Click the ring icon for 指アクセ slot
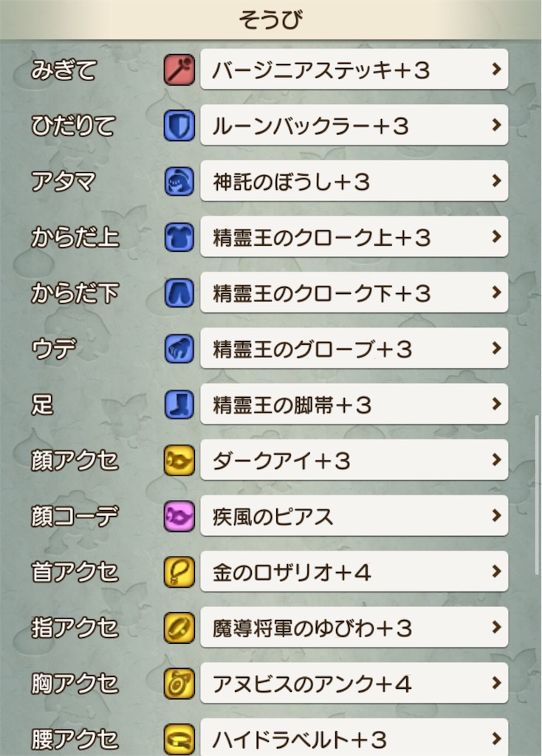542x756 pixels. 179,628
